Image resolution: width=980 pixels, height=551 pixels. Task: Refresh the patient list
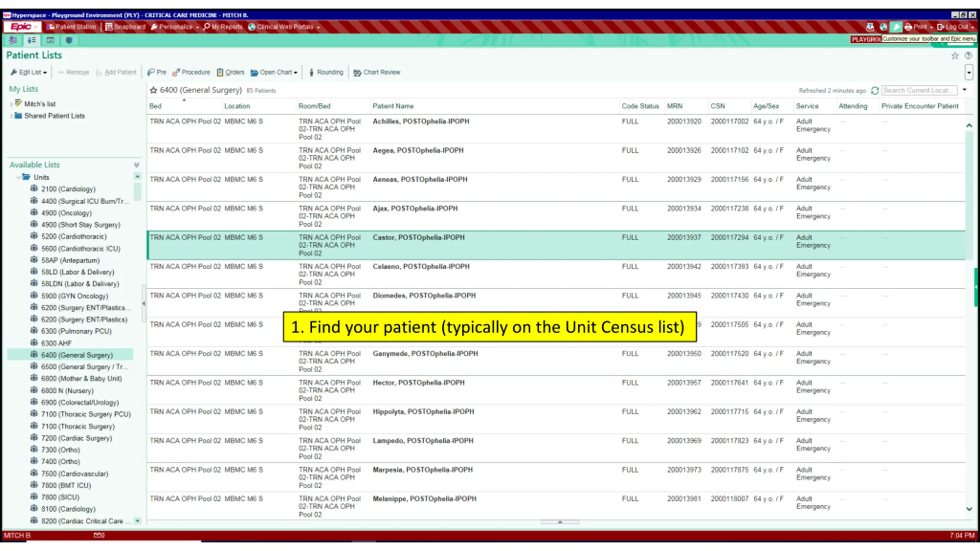coord(874,90)
